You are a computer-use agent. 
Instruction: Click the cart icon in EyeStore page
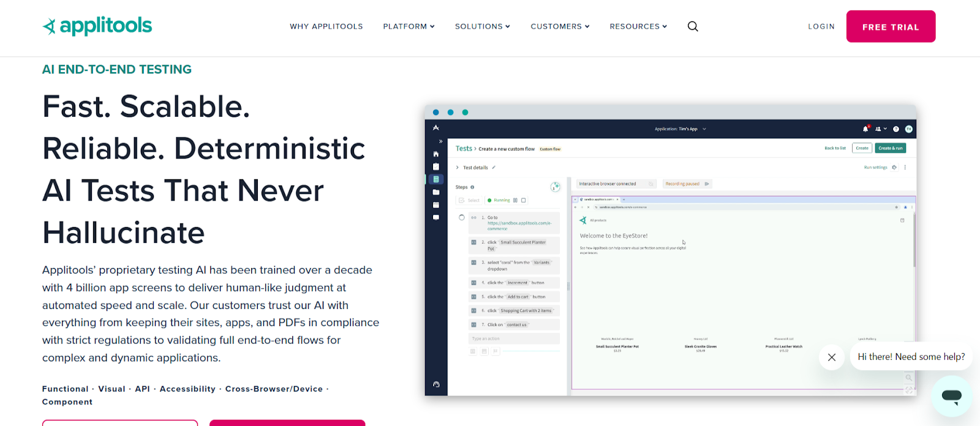(902, 220)
